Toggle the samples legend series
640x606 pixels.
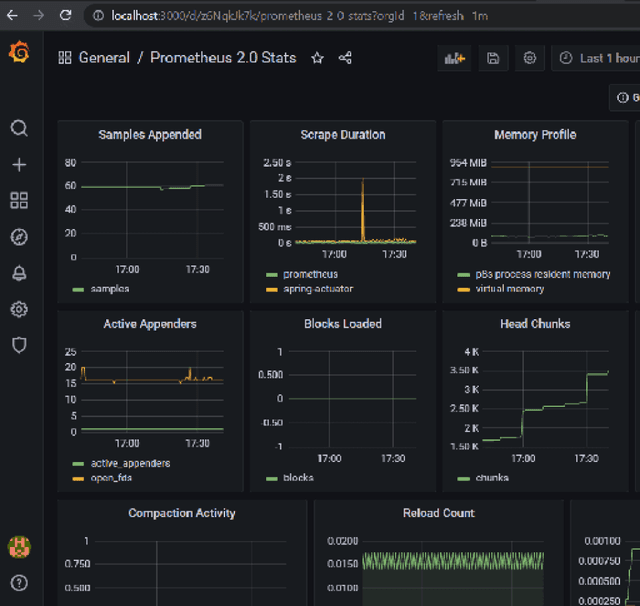110,289
